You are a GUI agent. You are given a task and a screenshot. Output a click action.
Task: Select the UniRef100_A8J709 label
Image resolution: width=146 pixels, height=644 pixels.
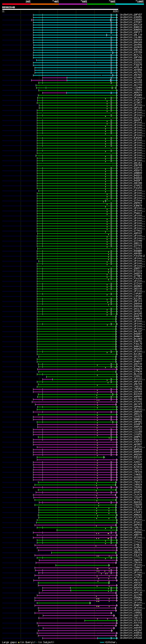(x=131, y=85)
